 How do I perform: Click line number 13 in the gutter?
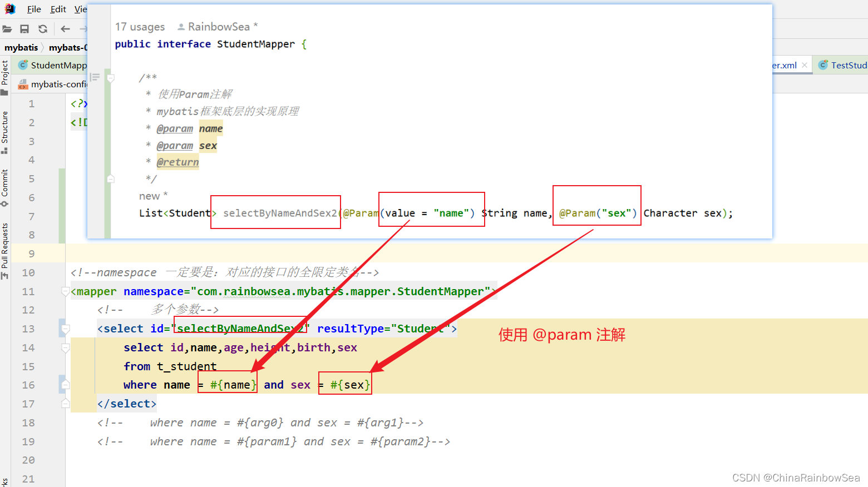coord(28,329)
